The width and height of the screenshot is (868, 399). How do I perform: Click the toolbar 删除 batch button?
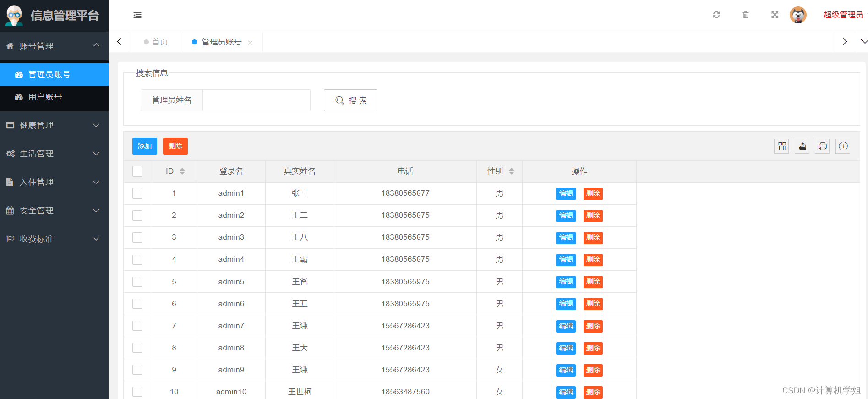click(x=175, y=146)
